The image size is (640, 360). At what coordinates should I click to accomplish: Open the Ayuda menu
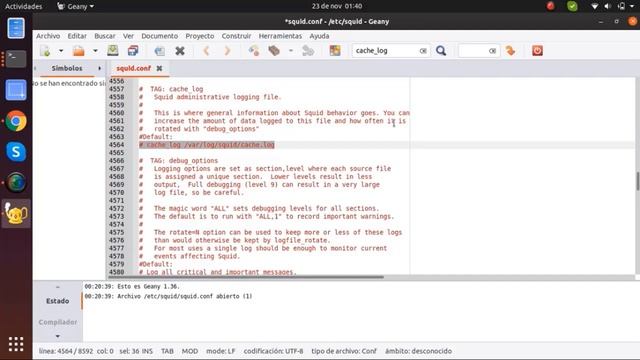tap(319, 36)
